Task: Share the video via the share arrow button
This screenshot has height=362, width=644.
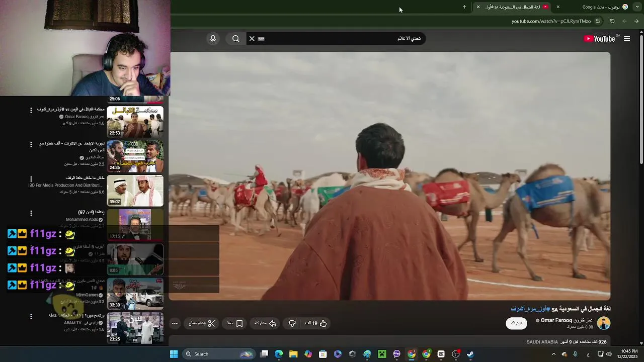Action: pyautogui.click(x=266, y=323)
